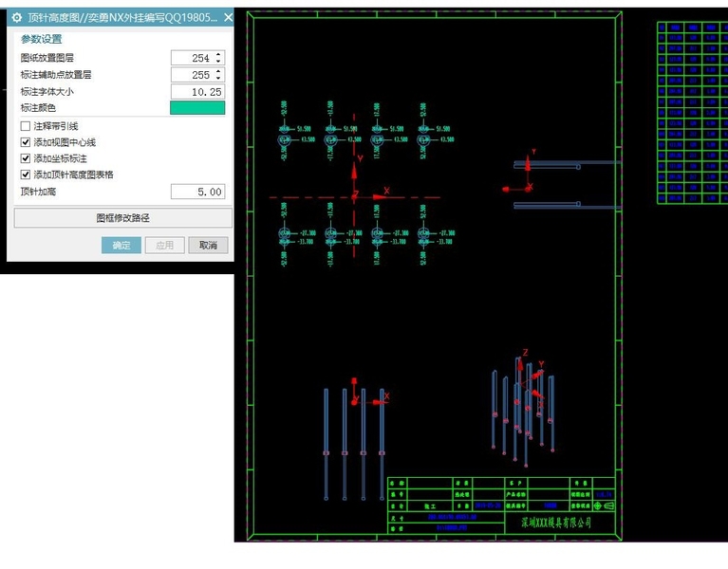Image resolution: width=728 pixels, height=569 pixels.
Task: Close the 顶针高度图 dialog
Action: click(228, 18)
